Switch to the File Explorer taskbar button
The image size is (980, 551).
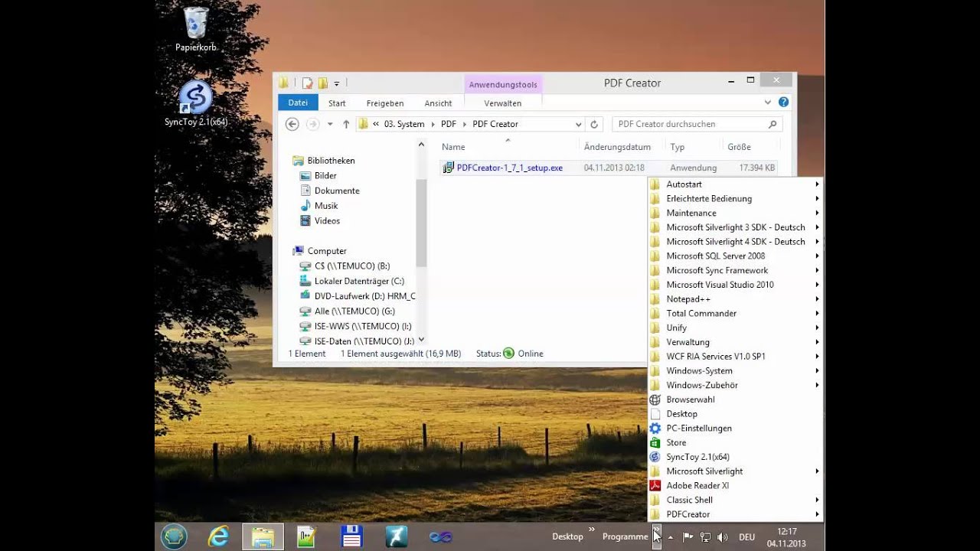pos(263,536)
